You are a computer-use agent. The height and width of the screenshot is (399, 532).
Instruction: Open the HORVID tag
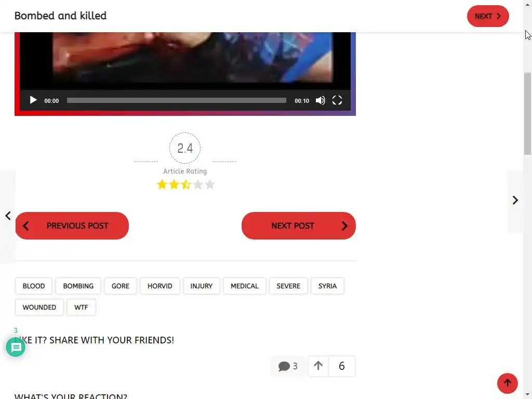coord(160,286)
